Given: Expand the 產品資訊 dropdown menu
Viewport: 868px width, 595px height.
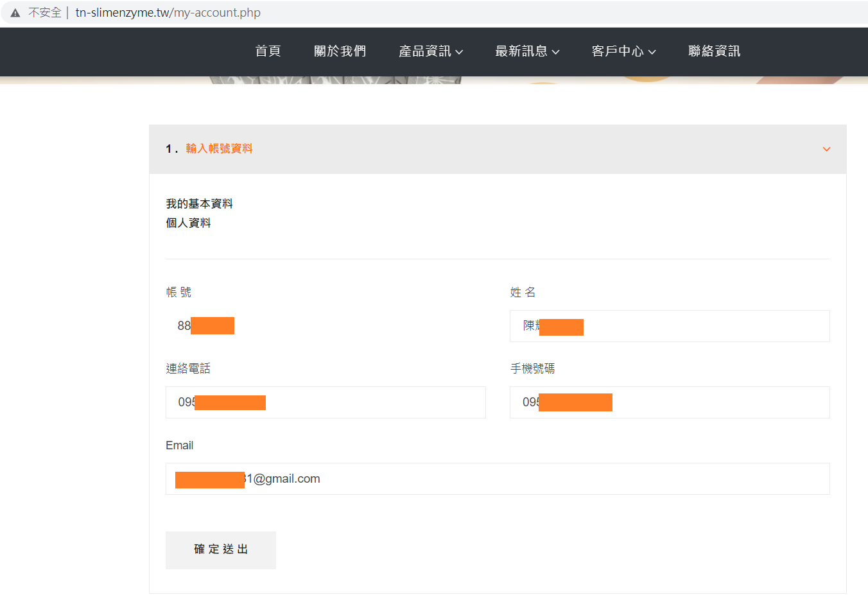Looking at the screenshot, I should [x=431, y=51].
